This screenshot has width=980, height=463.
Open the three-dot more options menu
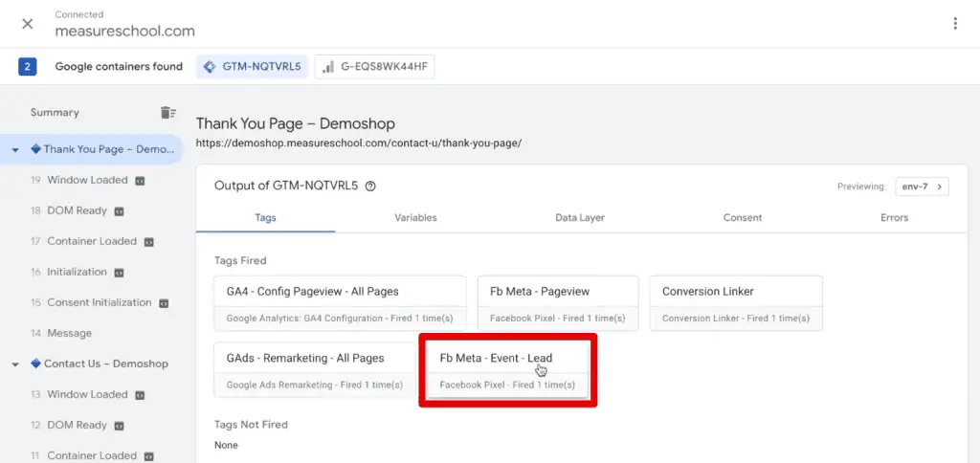pyautogui.click(x=954, y=24)
